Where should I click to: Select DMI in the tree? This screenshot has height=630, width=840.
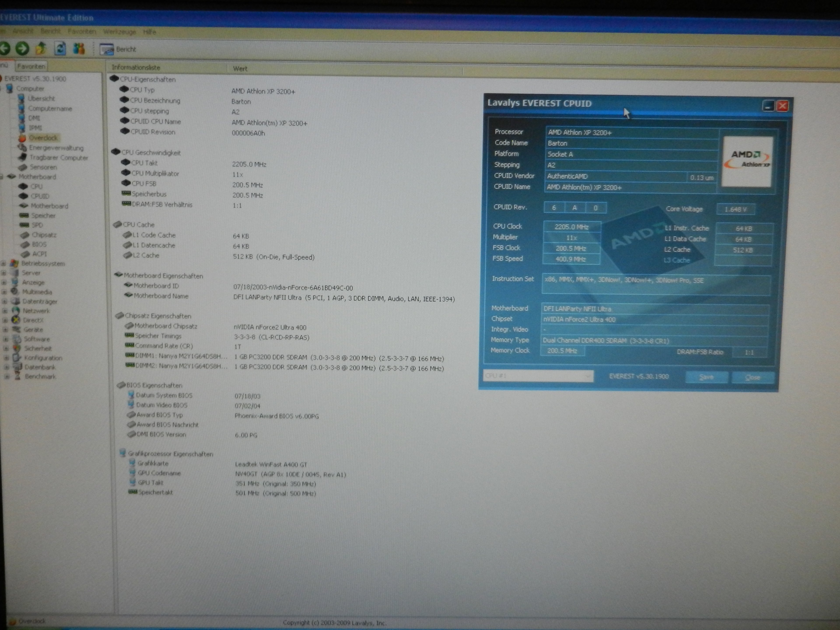click(34, 118)
